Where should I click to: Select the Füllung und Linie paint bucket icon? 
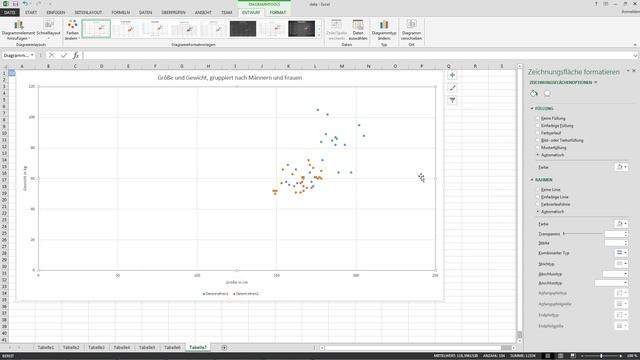[534, 93]
